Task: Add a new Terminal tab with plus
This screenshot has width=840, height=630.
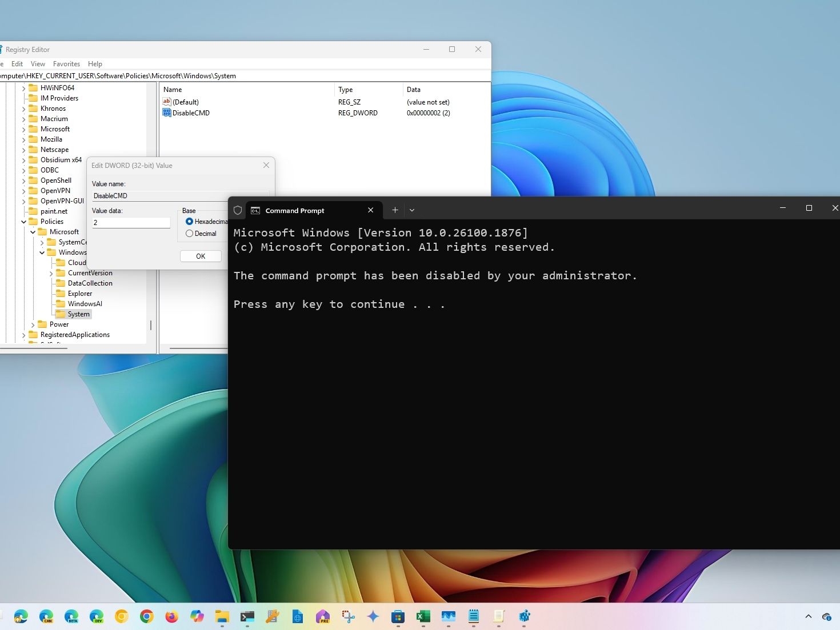Action: tap(395, 210)
